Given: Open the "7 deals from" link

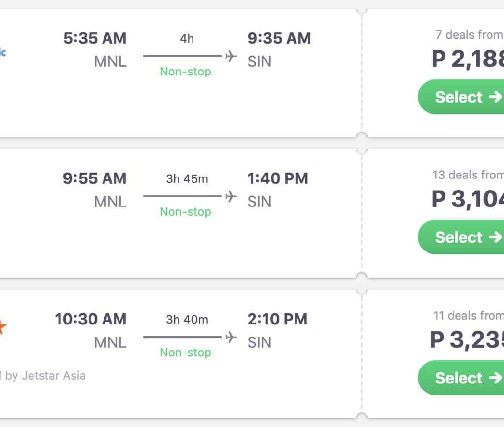Looking at the screenshot, I should (x=469, y=35).
